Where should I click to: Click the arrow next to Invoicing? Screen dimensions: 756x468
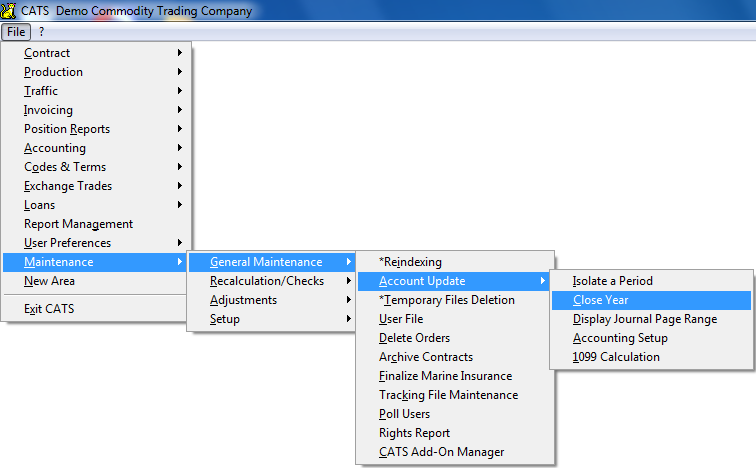pos(180,110)
